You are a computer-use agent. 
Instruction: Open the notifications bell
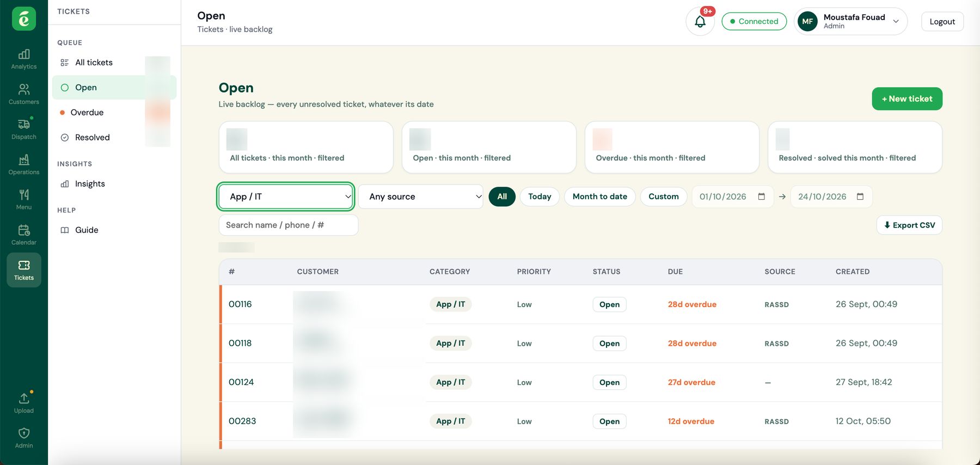[700, 22]
